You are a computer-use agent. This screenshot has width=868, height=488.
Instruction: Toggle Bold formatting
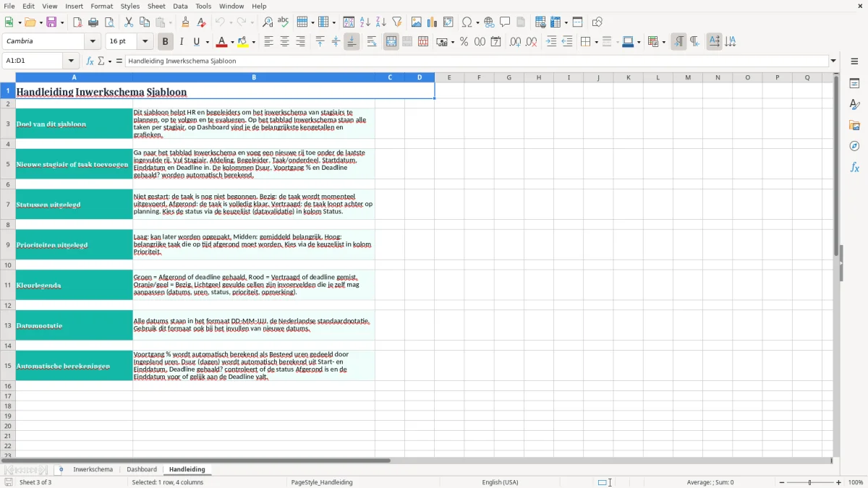point(166,42)
